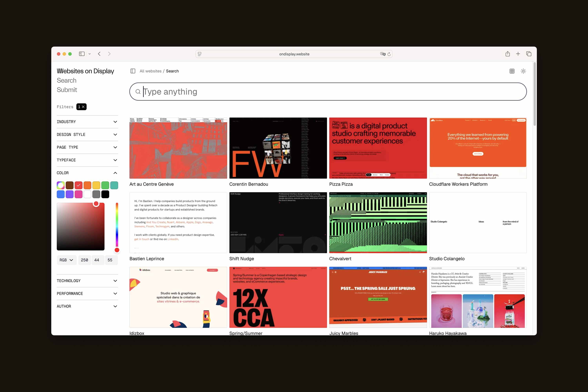Focus the Type anything search field
588x392 pixels.
tap(328, 92)
